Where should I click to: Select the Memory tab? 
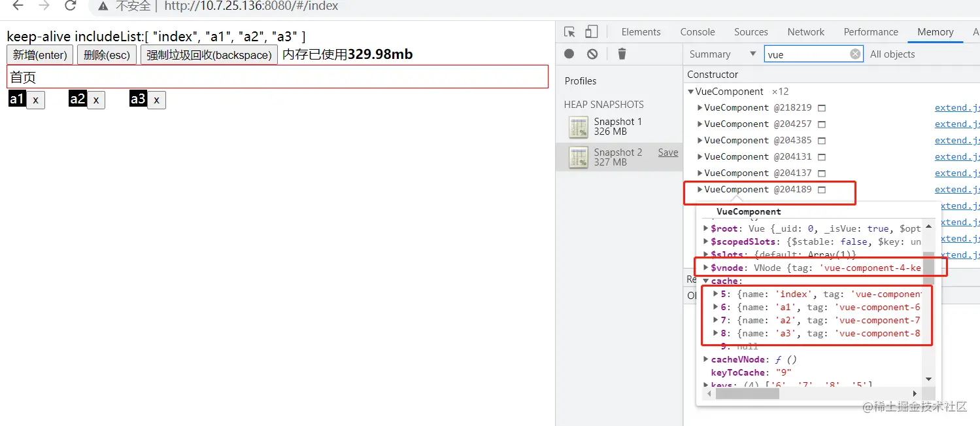click(935, 32)
